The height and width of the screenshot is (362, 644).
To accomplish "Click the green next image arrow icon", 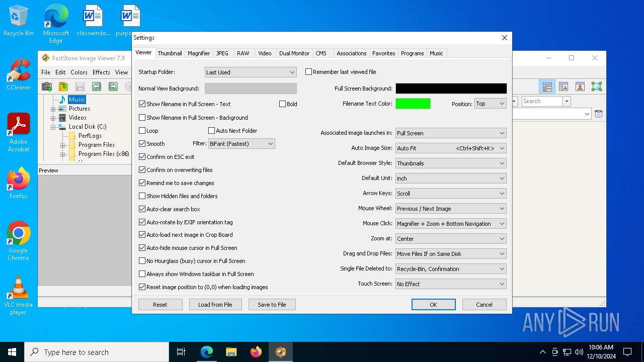I will coord(113,86).
